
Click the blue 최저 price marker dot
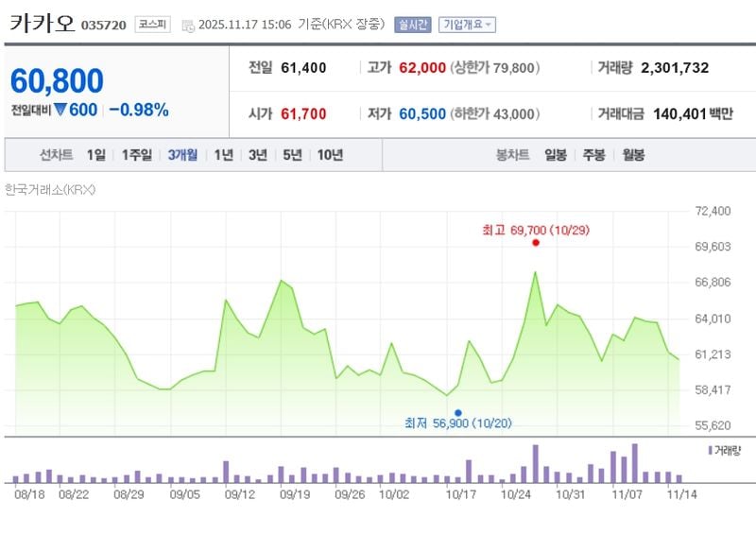click(x=457, y=411)
